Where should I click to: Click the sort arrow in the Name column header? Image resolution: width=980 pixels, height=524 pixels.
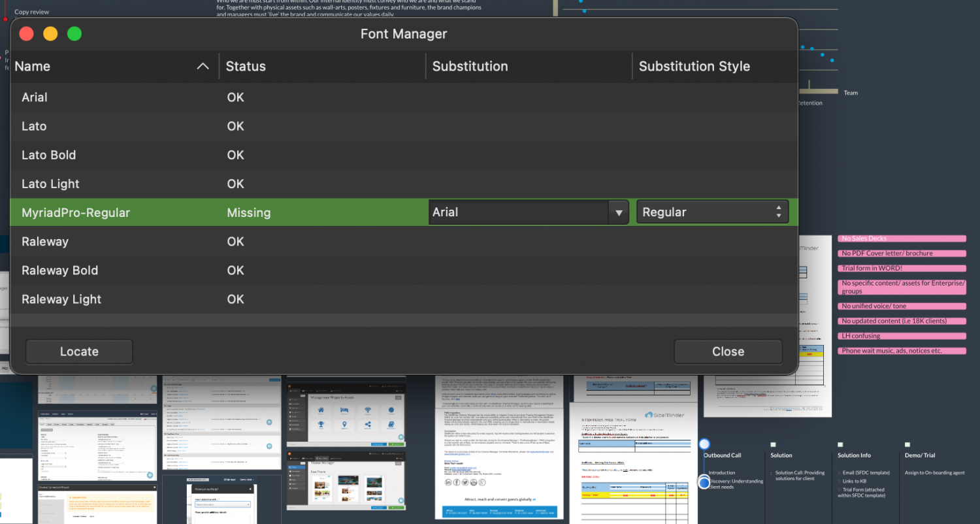(203, 67)
